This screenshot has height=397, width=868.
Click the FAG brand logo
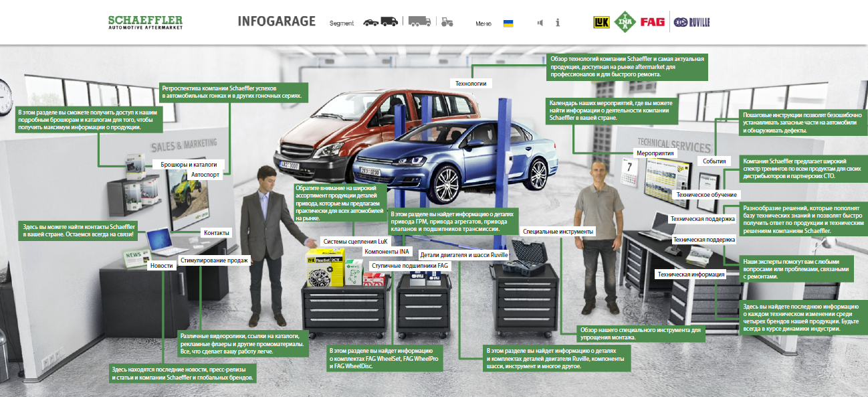(652, 22)
